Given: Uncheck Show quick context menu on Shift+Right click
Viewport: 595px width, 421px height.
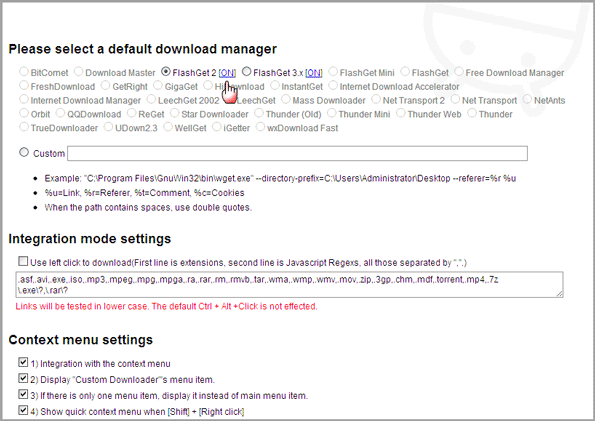Looking at the screenshot, I should [23, 410].
